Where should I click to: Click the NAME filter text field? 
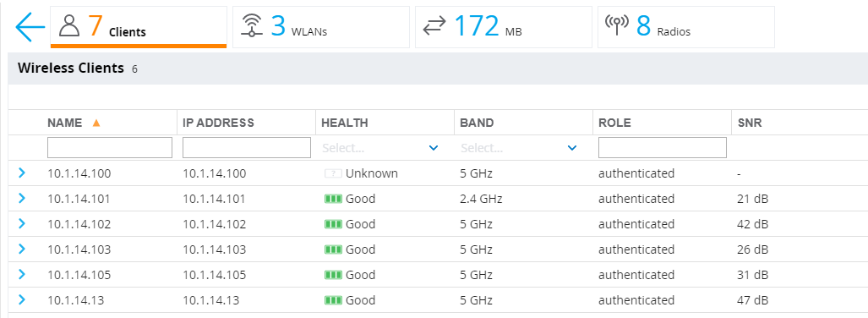[110, 148]
